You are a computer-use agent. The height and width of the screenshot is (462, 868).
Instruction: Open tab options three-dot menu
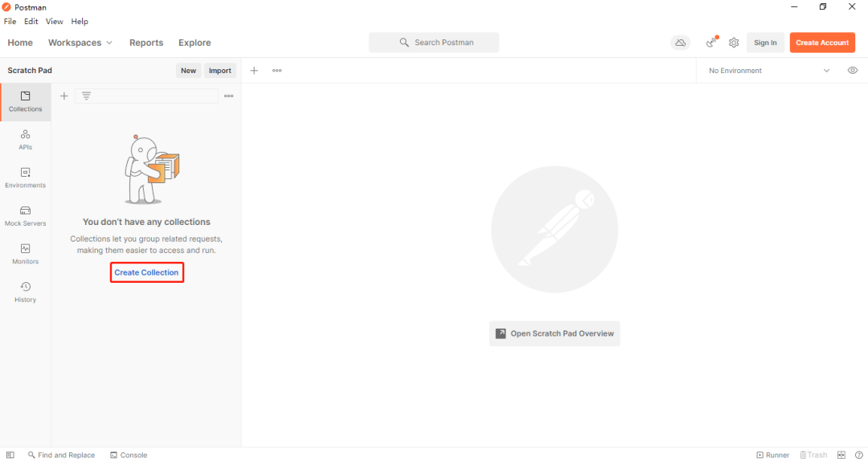pos(276,71)
